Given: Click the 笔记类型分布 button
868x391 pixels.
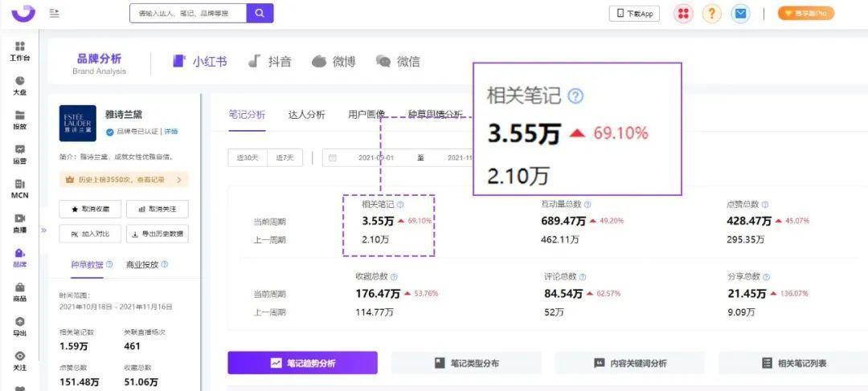Looking at the screenshot, I should point(466,363).
